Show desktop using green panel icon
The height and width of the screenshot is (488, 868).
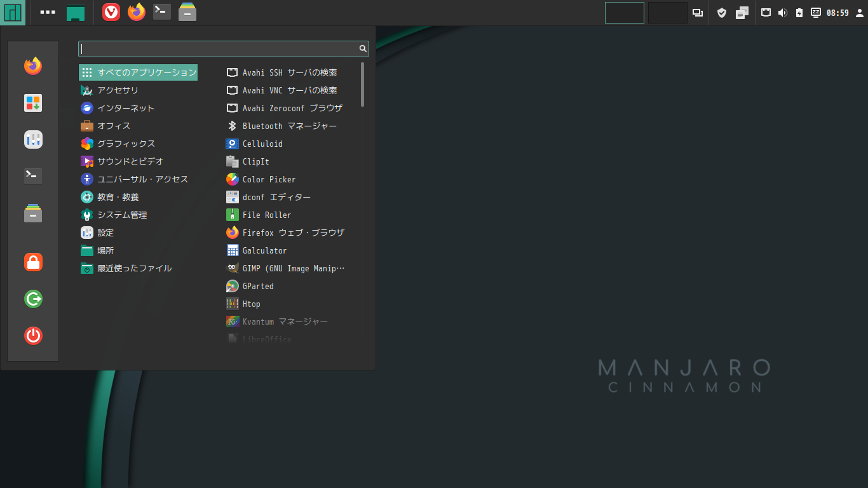(76, 13)
